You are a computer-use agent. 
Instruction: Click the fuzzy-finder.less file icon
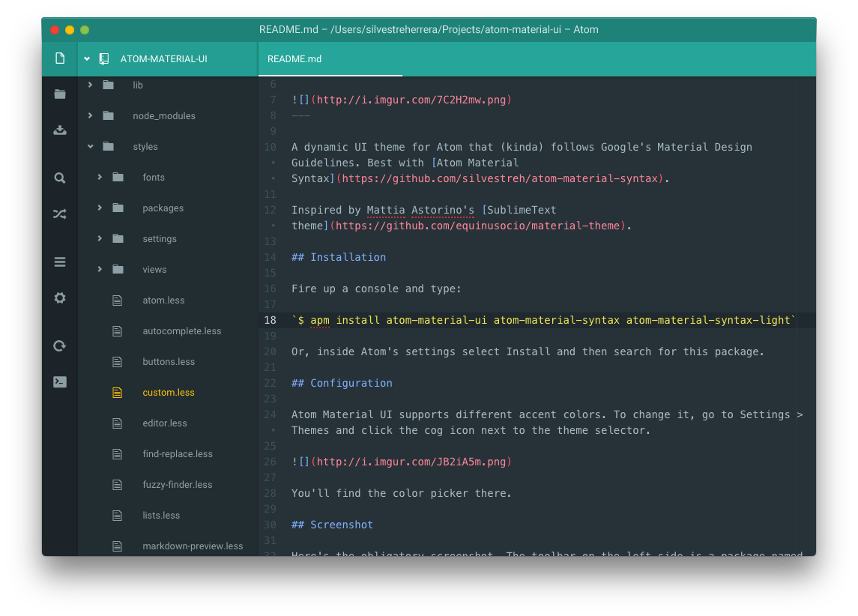[117, 484]
